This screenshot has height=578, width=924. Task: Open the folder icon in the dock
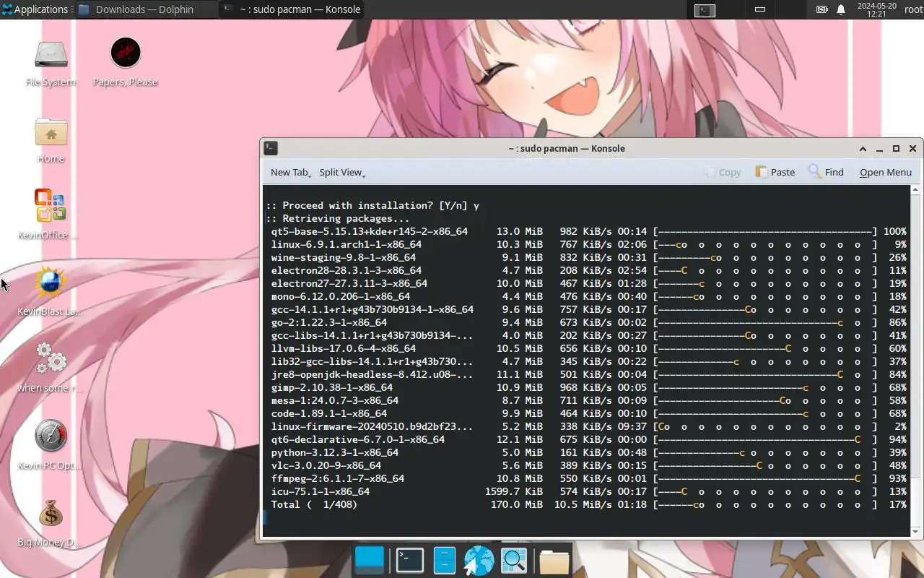point(554,561)
